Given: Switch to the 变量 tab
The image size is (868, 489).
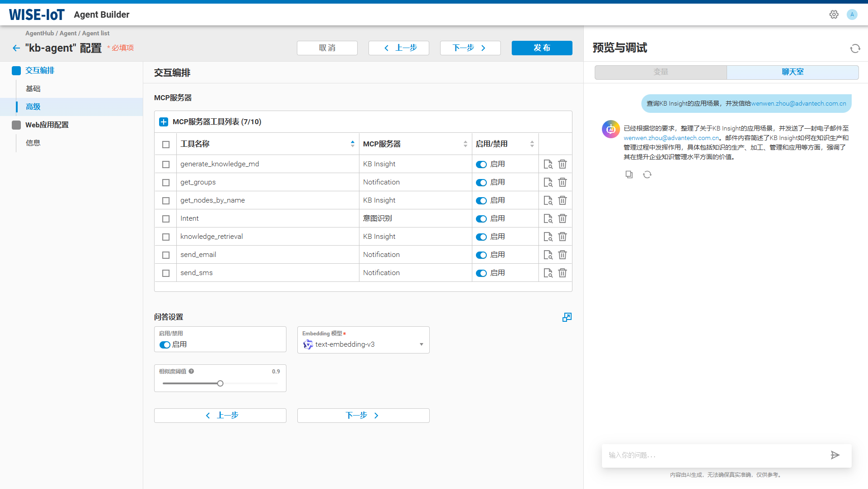Looking at the screenshot, I should point(660,72).
